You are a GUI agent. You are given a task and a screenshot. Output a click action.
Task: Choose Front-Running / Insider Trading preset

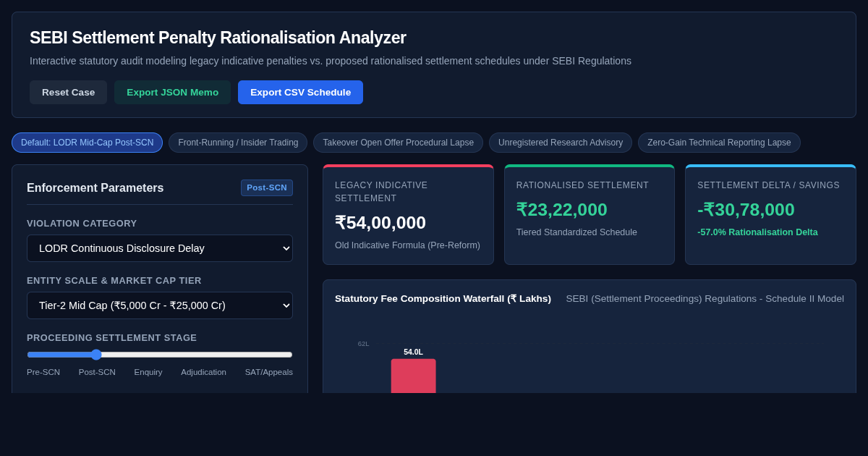coord(238,143)
